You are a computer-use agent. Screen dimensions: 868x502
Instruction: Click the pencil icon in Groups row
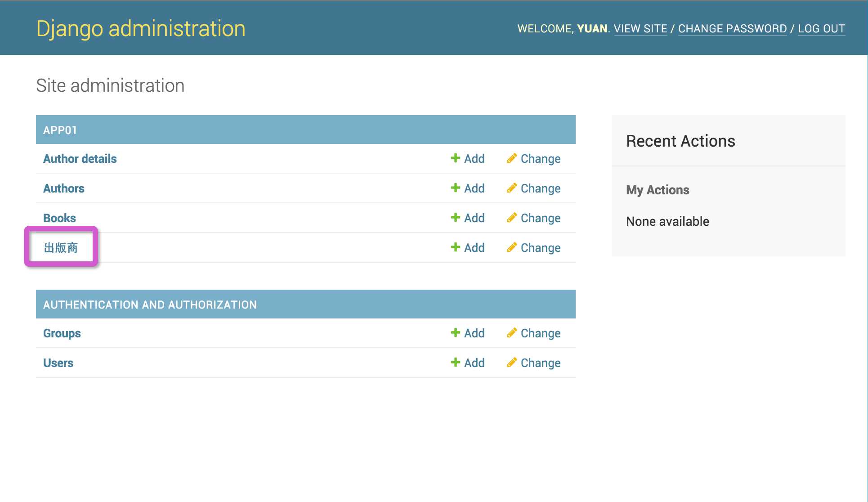coord(512,332)
